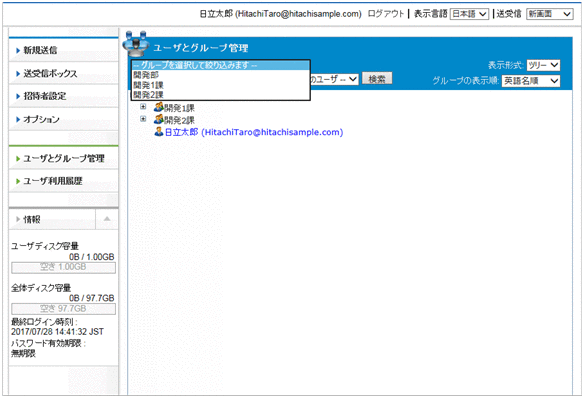Choose the グループを選択して絞り込みます option

click(220, 65)
